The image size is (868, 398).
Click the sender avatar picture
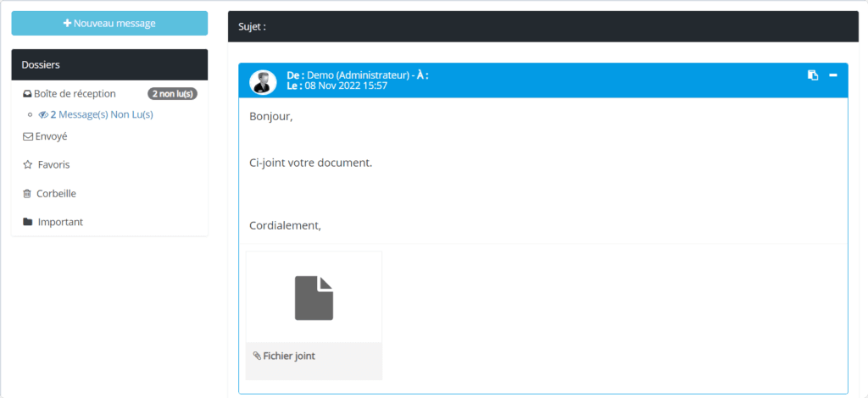pos(263,82)
